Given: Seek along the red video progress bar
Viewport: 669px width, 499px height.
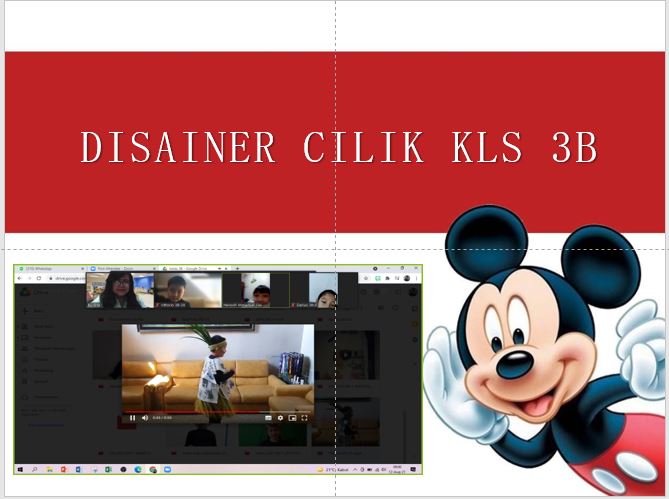Looking at the screenshot, I should click(218, 412).
